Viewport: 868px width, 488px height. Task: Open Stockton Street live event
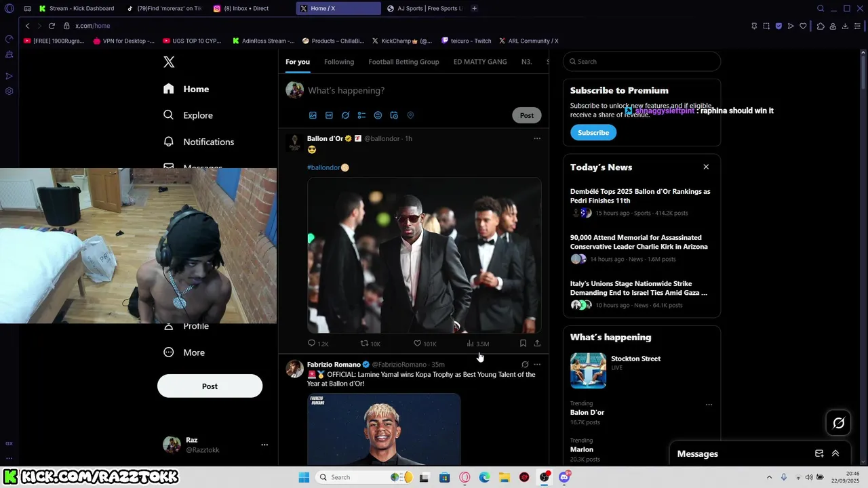coord(642,371)
